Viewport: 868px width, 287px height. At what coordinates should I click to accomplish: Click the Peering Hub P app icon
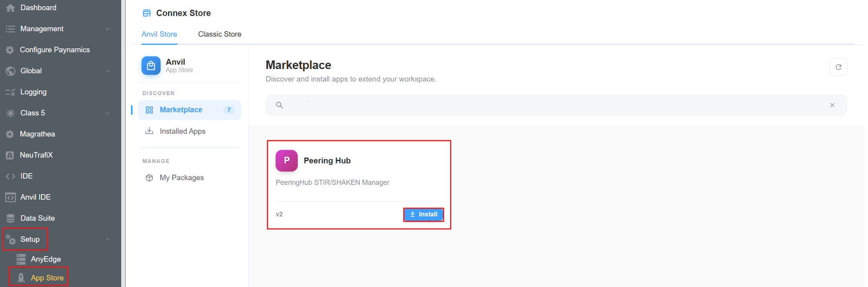[286, 161]
